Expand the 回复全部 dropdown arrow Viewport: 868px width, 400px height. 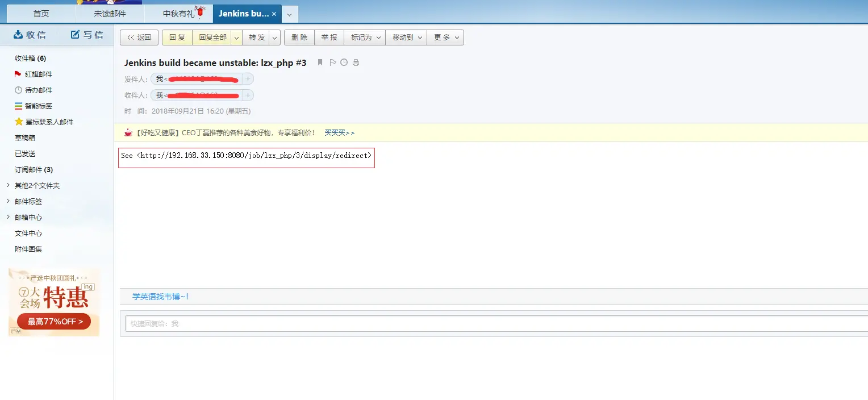tap(237, 37)
